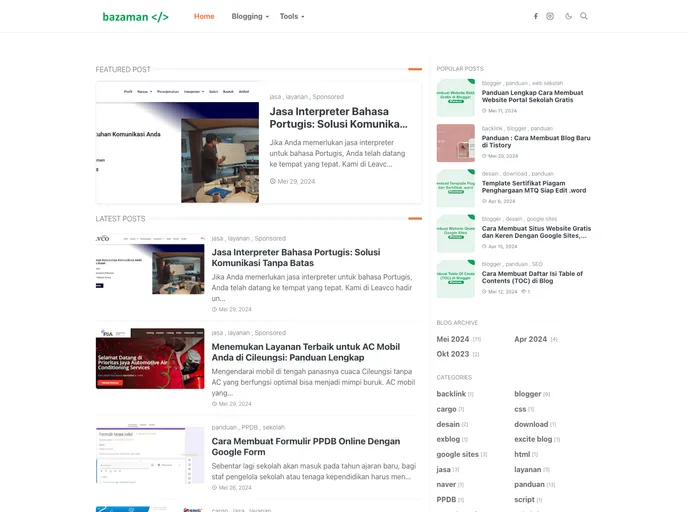The width and height of the screenshot is (688, 512).
Task: Open the Mei 2024 archive
Action: coord(453,339)
